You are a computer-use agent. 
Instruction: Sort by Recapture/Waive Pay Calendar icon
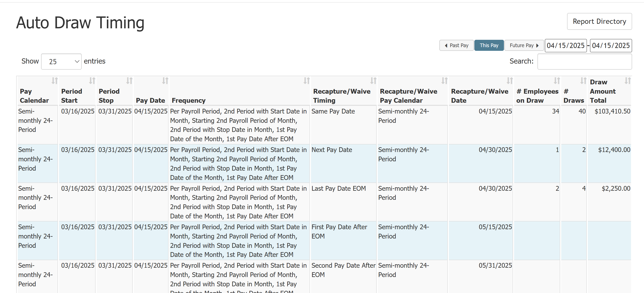coord(445,81)
